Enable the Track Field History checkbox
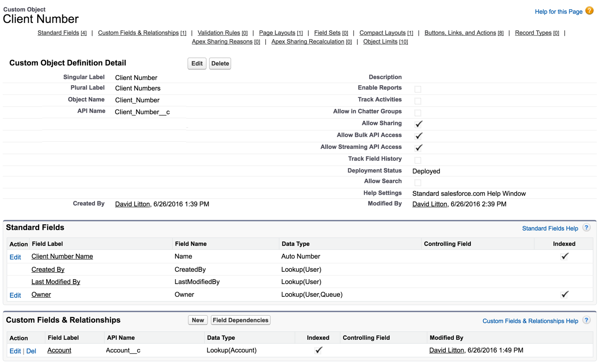Screen dimensions: 600x364 coord(418,160)
